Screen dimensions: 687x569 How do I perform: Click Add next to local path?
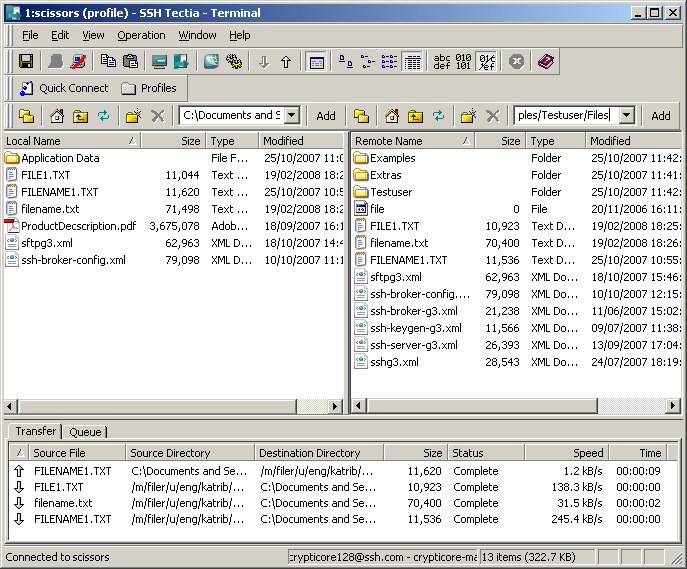click(x=326, y=116)
